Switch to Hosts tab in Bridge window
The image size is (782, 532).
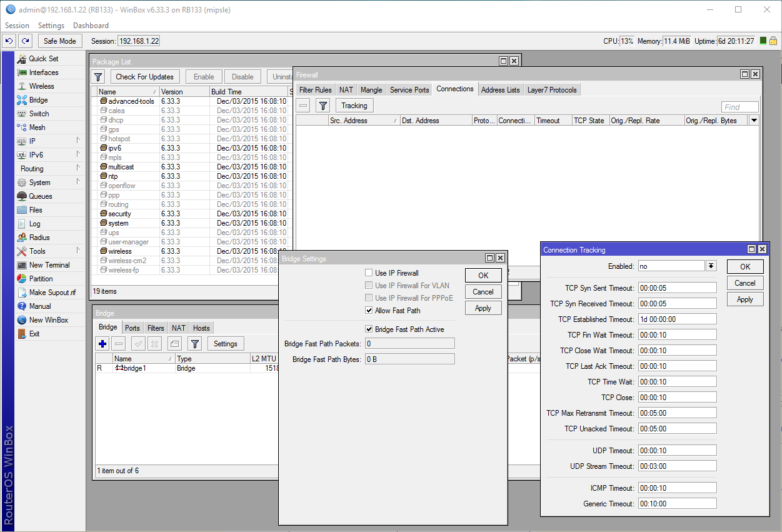tap(201, 328)
